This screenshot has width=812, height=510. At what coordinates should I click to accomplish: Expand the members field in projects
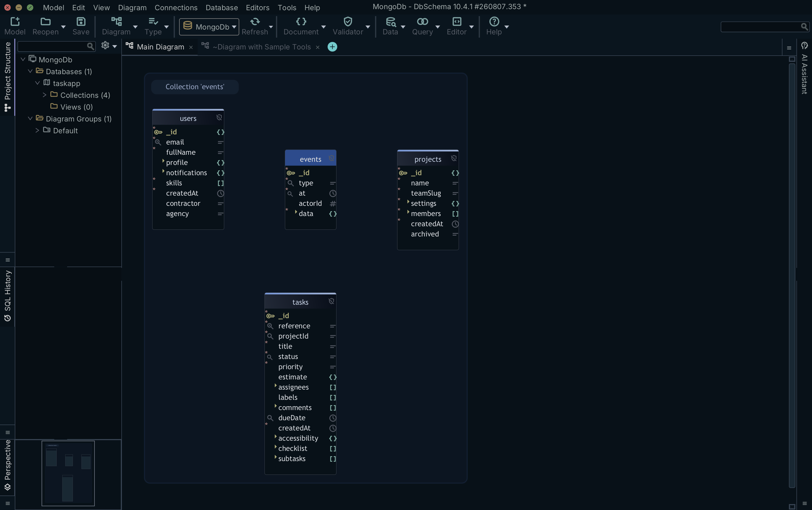click(x=408, y=212)
